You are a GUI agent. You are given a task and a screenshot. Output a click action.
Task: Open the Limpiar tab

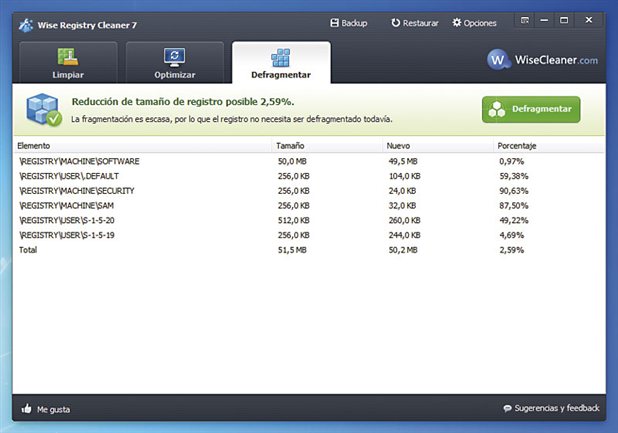[x=68, y=62]
